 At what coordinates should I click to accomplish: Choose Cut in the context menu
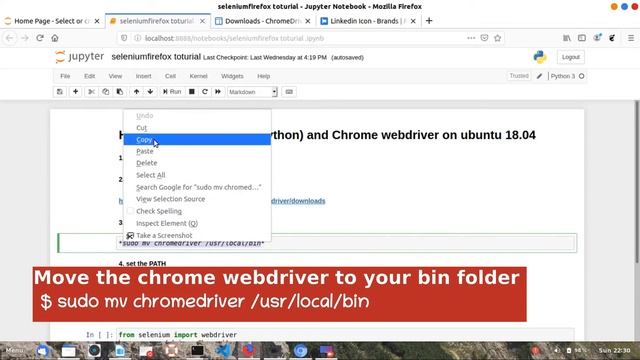pyautogui.click(x=197, y=128)
